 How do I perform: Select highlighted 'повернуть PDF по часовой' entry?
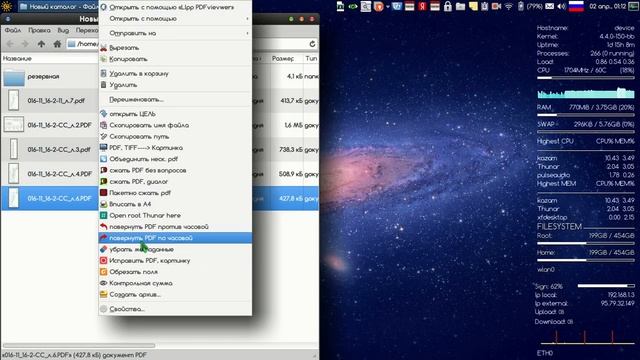tap(175, 238)
